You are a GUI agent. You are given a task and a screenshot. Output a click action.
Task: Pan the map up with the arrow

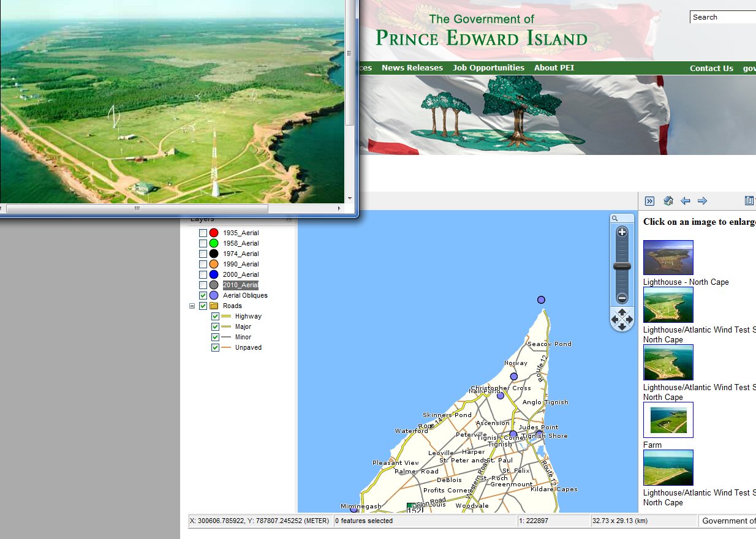(622, 312)
